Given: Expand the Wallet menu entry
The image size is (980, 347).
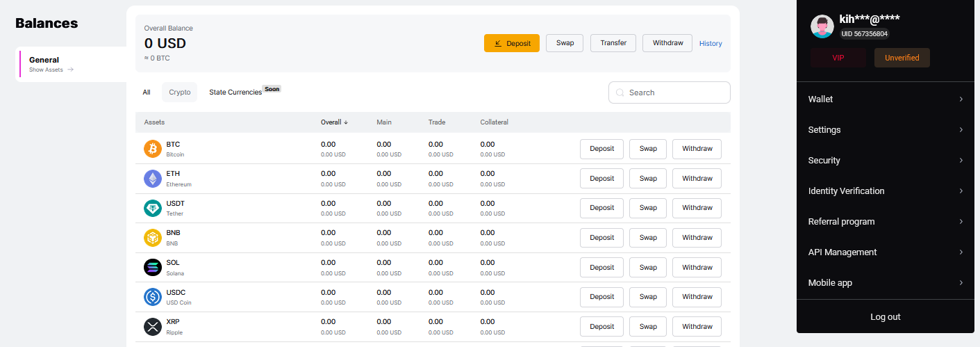Looking at the screenshot, I should coord(885,99).
